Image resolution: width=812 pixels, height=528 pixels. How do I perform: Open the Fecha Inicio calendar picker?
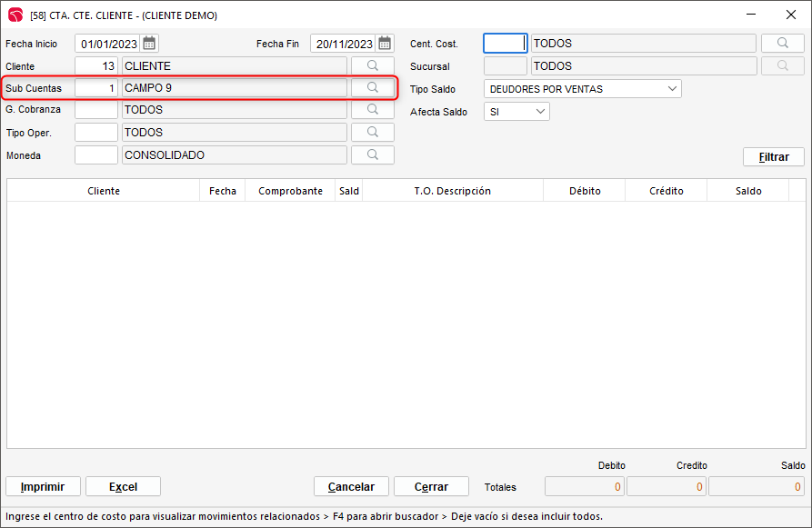[x=150, y=44]
